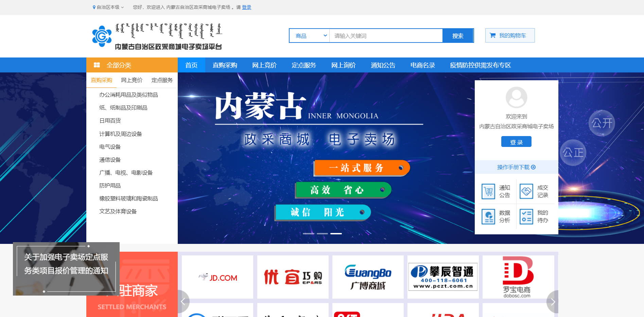Open the 疫情防控供需发布专区 menu

480,65
